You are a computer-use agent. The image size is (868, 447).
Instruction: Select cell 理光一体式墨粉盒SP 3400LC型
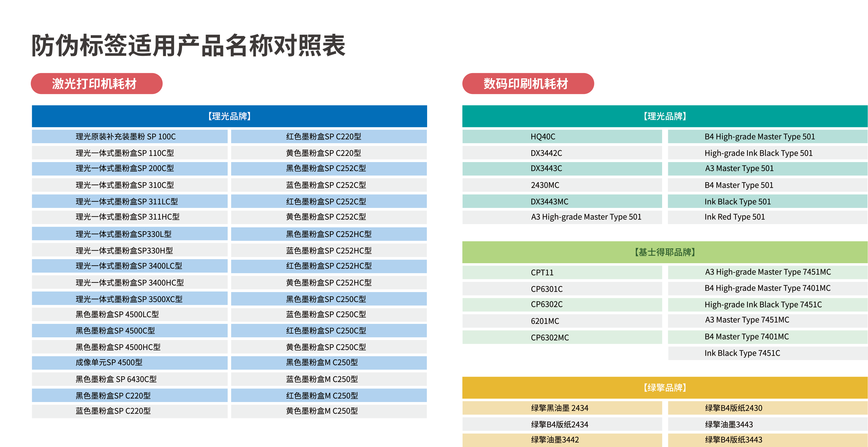[130, 266]
